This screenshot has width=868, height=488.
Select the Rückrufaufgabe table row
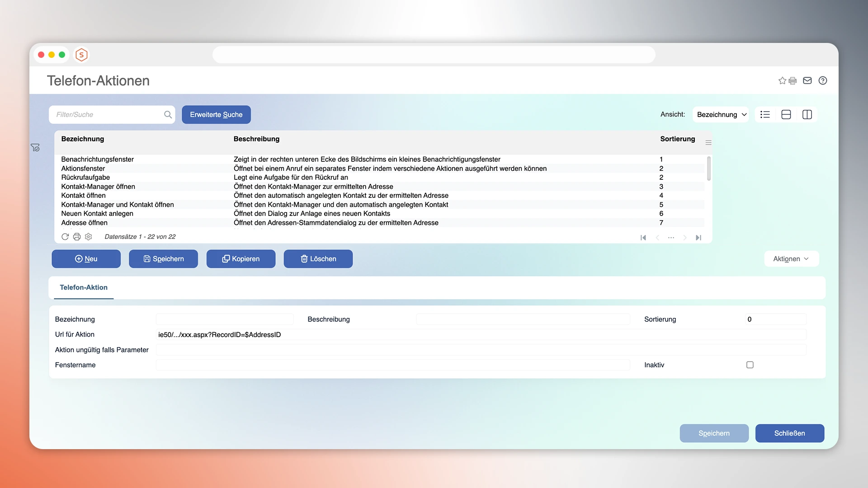[85, 178]
